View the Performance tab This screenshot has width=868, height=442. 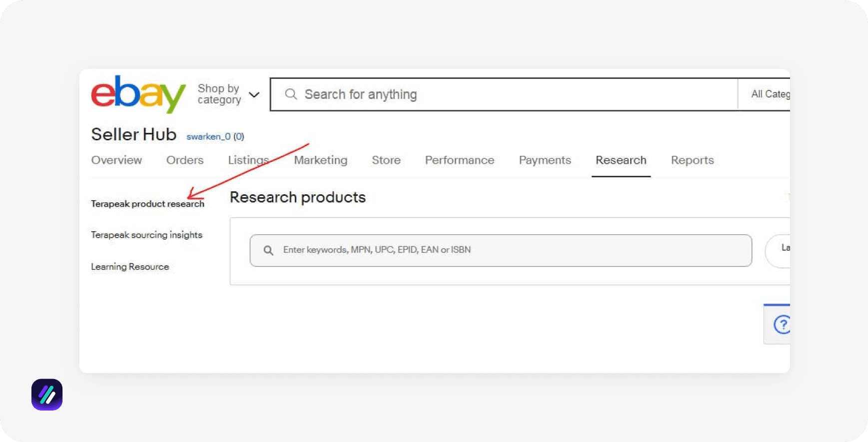tap(460, 160)
